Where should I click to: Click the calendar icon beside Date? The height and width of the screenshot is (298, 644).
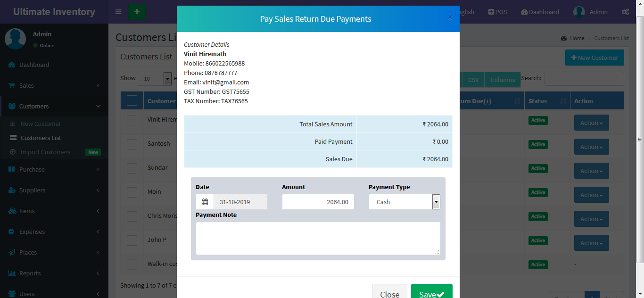[205, 202]
